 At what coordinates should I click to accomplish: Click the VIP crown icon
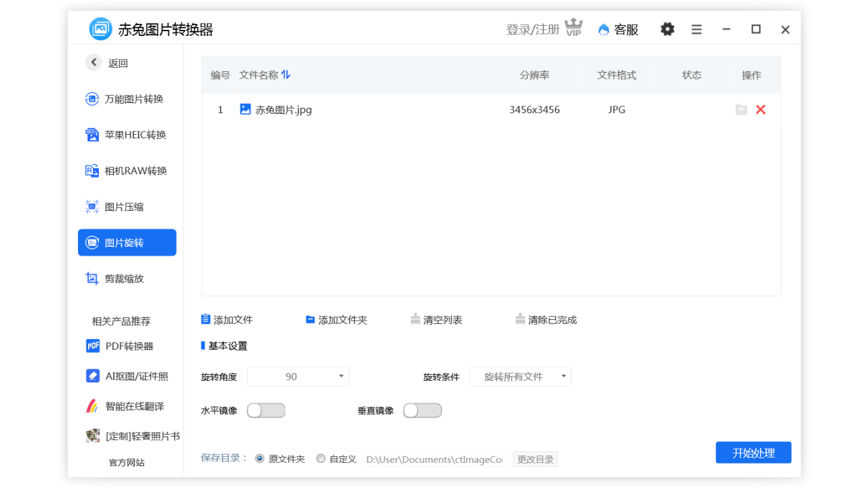(x=573, y=29)
